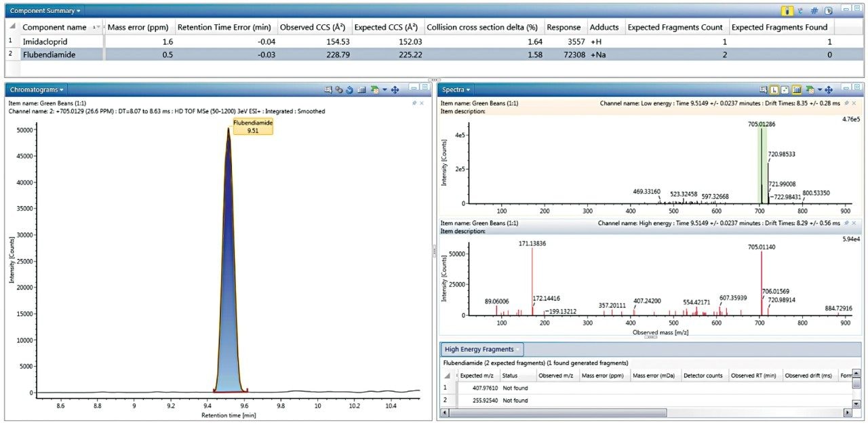The width and height of the screenshot is (868, 425).
Task: Click the annotation list icon in Spectra toolbar
Action: [x=764, y=89]
